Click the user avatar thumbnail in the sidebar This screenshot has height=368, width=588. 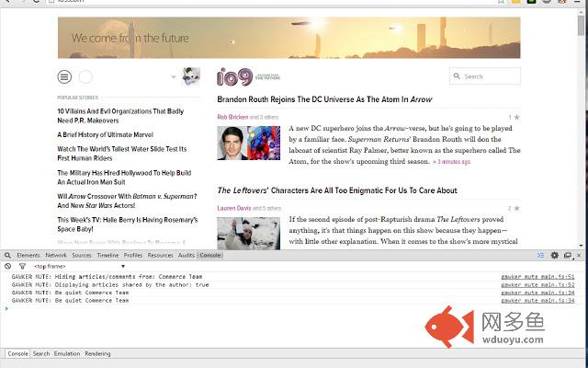pos(191,77)
